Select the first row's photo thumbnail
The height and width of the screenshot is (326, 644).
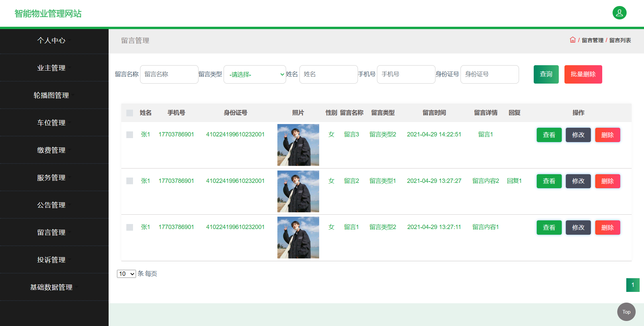298,145
